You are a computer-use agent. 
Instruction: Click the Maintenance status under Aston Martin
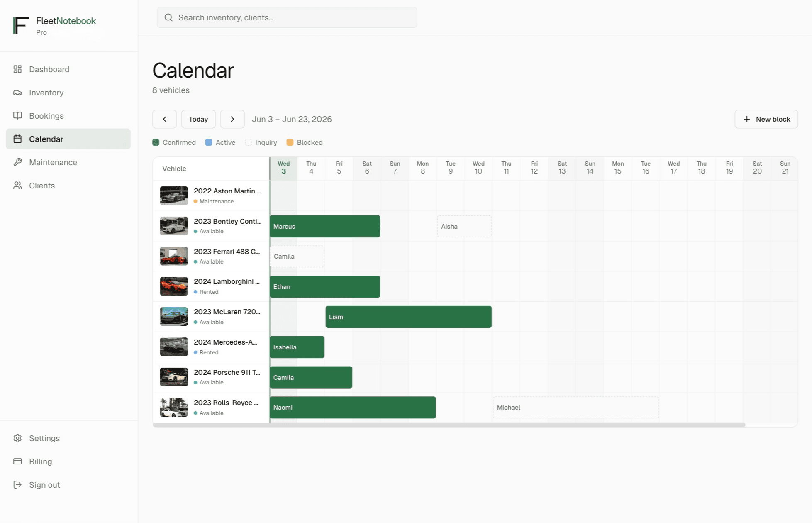pyautogui.click(x=214, y=201)
